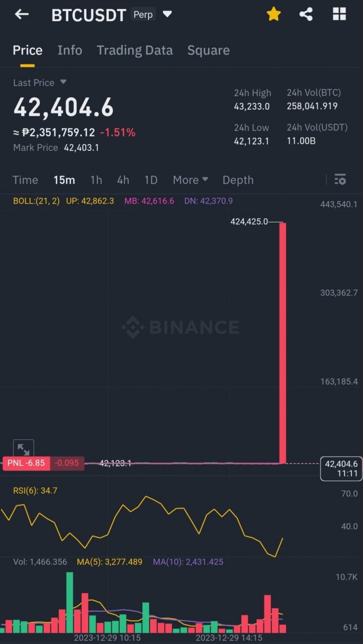The height and width of the screenshot is (644, 363).
Task: Switch to the 4h interval
Action: point(123,180)
